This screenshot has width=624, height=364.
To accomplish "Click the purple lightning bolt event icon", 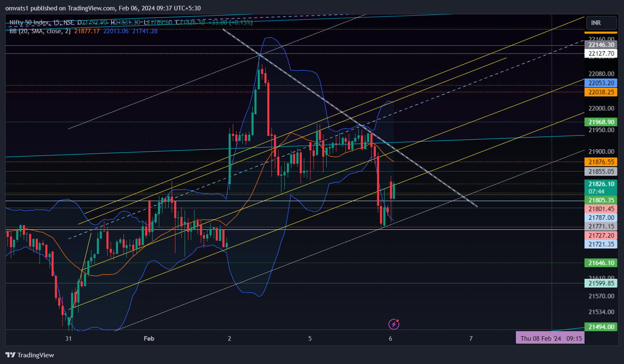I will pyautogui.click(x=394, y=324).
